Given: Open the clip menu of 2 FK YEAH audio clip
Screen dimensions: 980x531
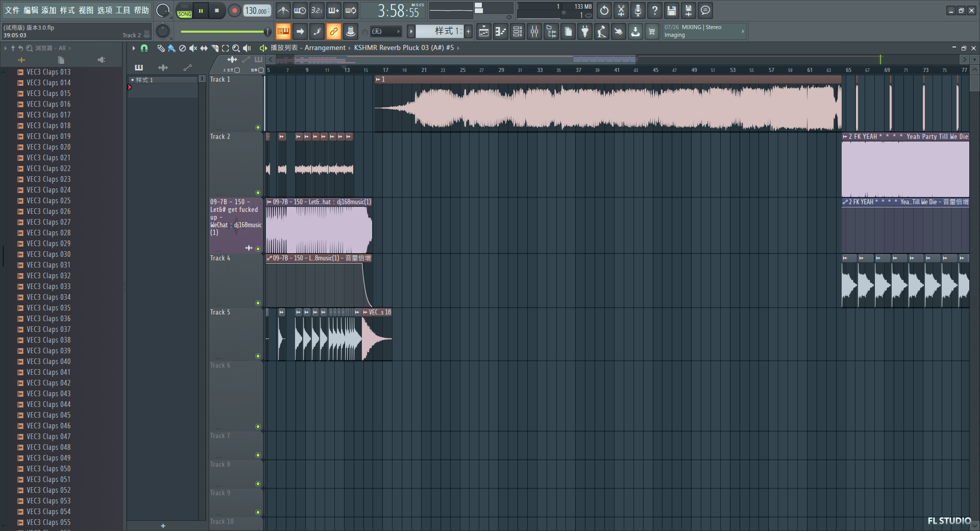Looking at the screenshot, I should (x=845, y=137).
